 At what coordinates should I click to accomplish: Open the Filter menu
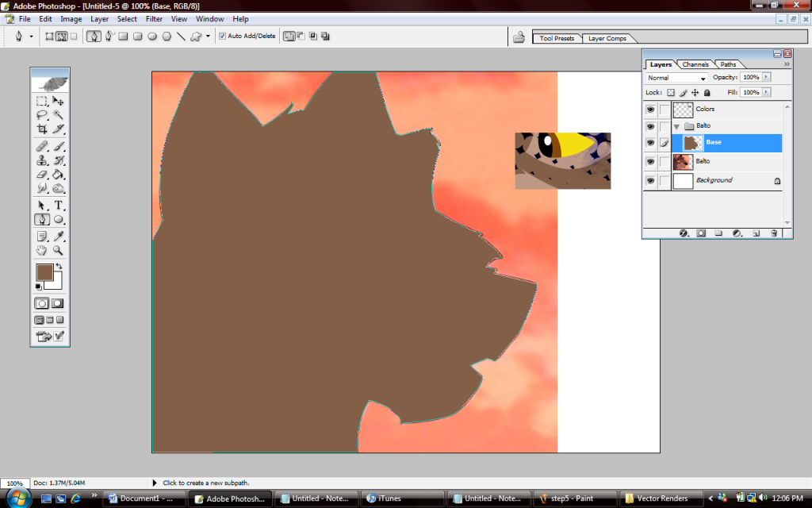point(154,19)
